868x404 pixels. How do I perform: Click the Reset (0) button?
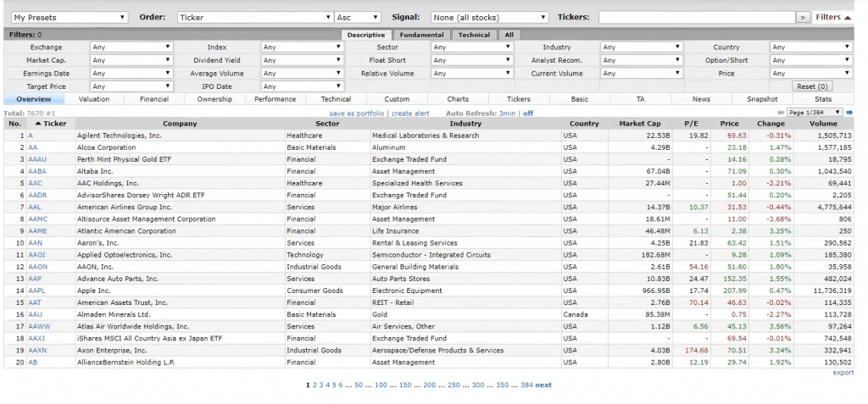812,86
